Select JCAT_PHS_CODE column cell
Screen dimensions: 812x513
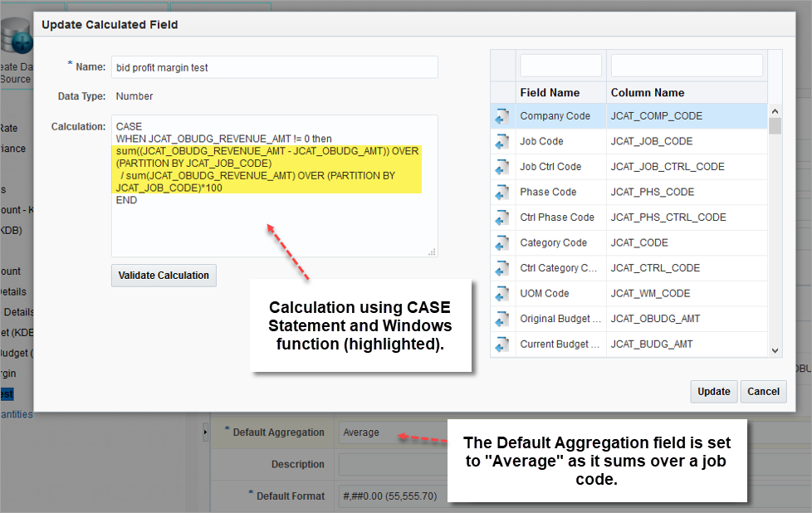click(687, 192)
